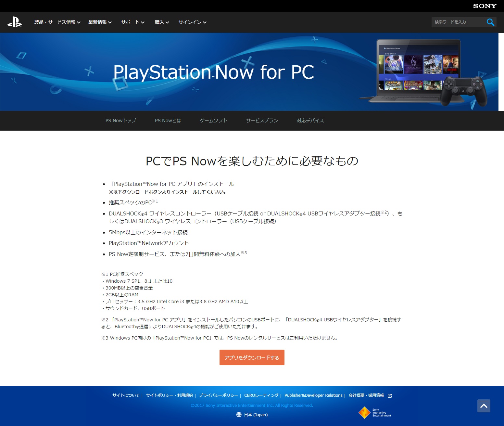Click the PlayStation Now for PC banner title
The width and height of the screenshot is (504, 426).
(x=214, y=72)
